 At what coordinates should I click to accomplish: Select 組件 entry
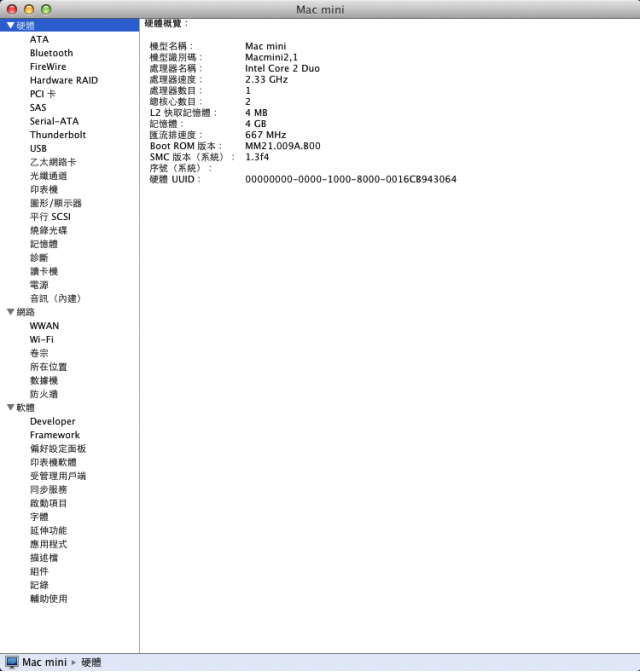39,572
